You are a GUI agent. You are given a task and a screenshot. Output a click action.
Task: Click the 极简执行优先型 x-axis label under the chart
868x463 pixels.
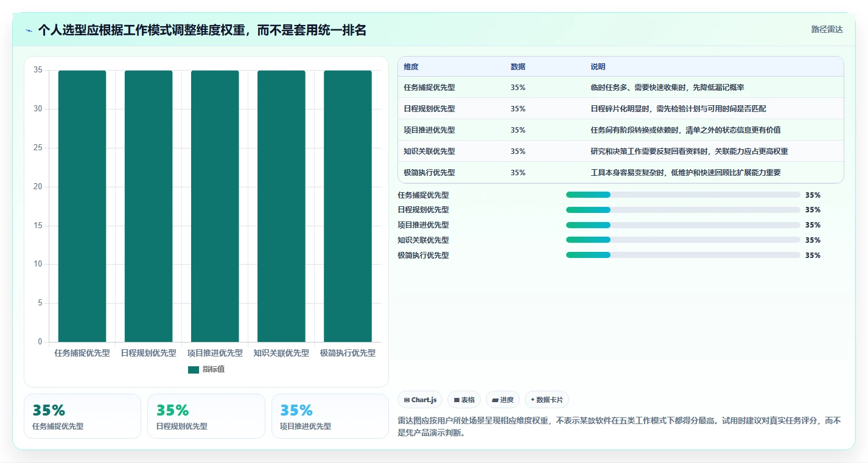point(348,353)
